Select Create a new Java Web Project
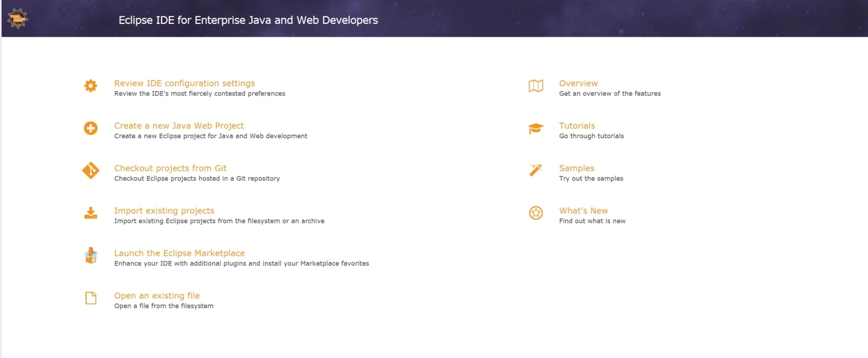This screenshot has height=358, width=868. [x=179, y=126]
